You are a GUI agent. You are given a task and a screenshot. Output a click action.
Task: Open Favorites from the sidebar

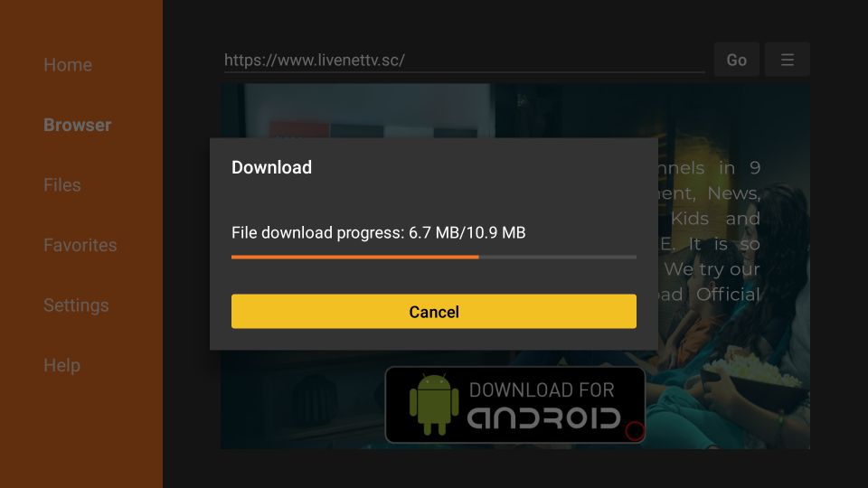coord(80,245)
